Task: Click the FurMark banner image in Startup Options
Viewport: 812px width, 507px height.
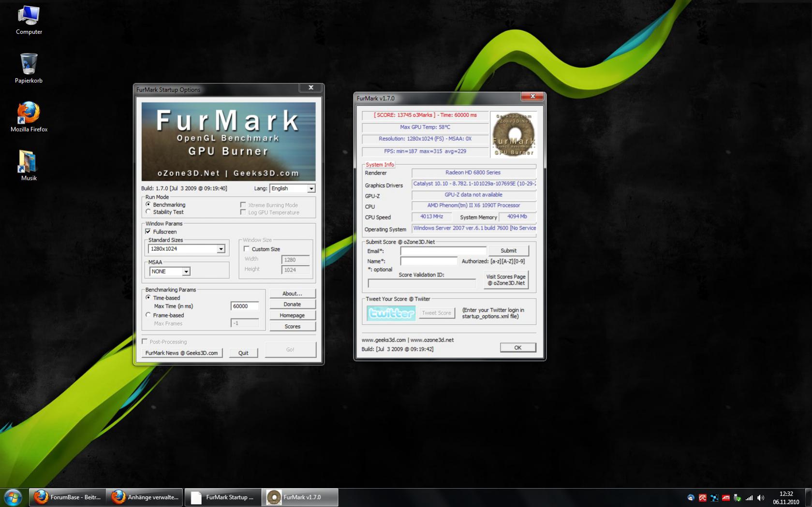Action: 228,142
